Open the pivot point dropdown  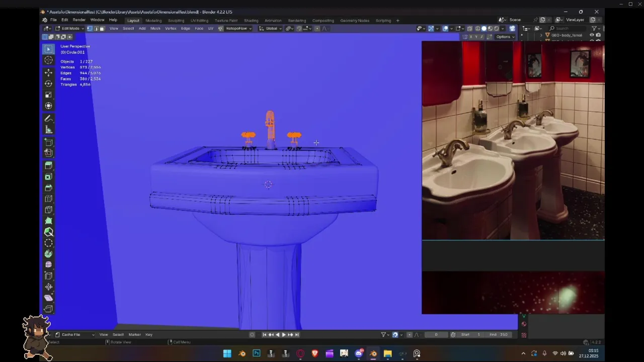[x=289, y=29]
